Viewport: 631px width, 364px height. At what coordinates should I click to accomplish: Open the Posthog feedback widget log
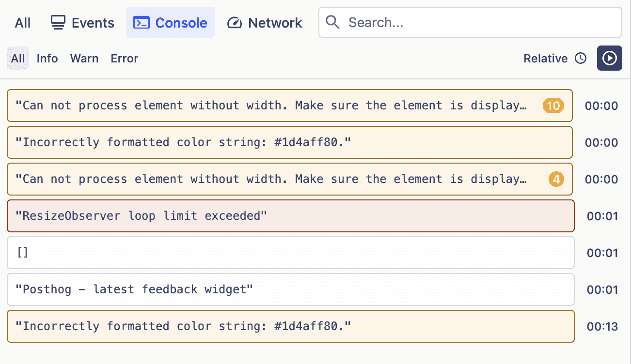[x=290, y=289]
